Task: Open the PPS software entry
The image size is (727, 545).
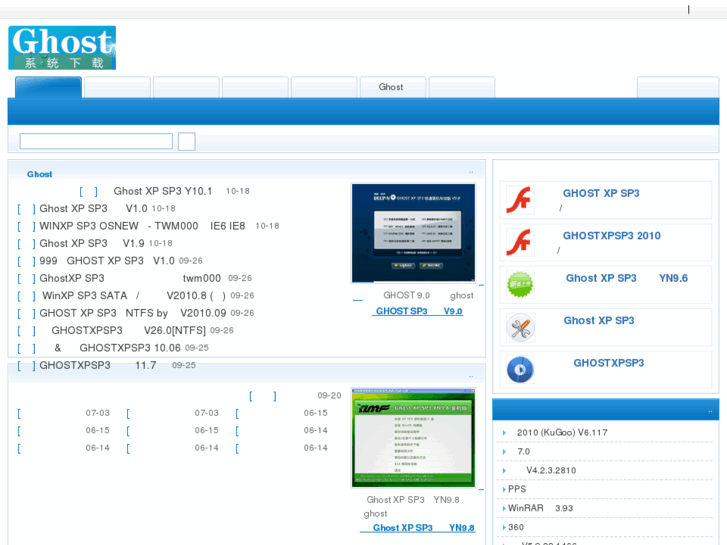Action: coord(515,489)
